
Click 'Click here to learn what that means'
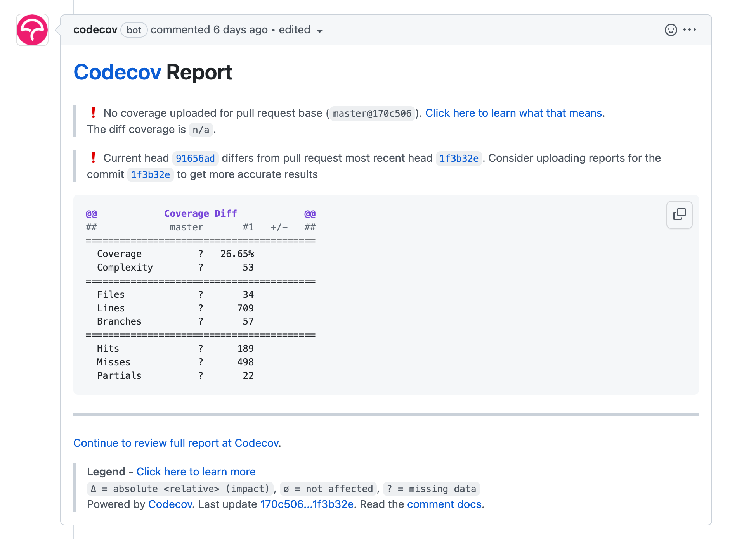(513, 113)
